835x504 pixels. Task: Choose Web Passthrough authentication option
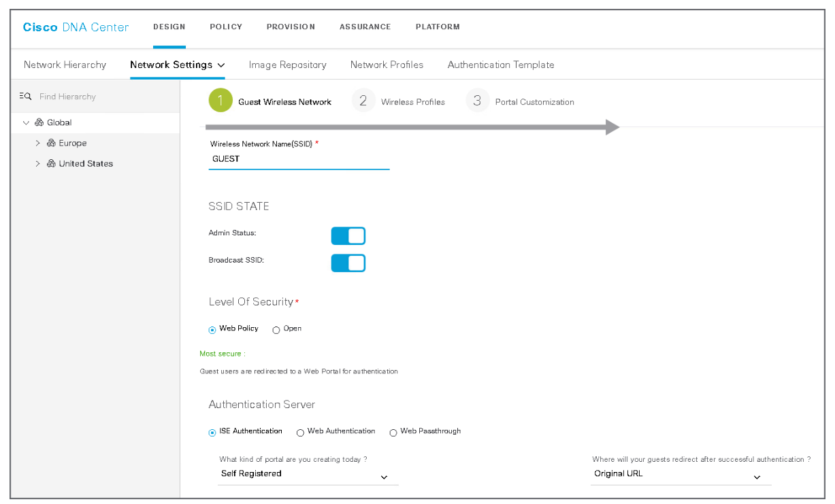(x=393, y=433)
